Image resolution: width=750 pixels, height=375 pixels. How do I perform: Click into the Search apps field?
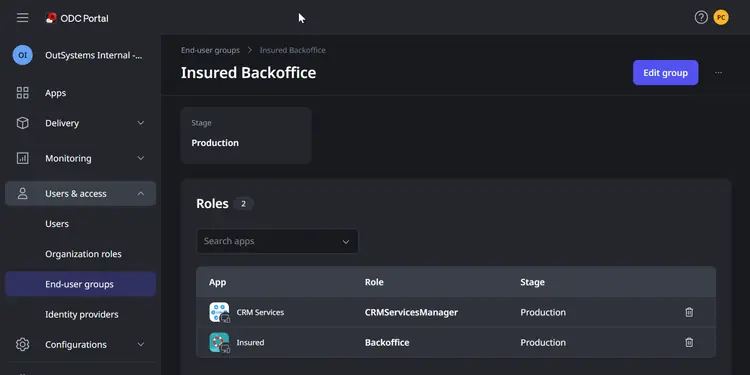[277, 241]
